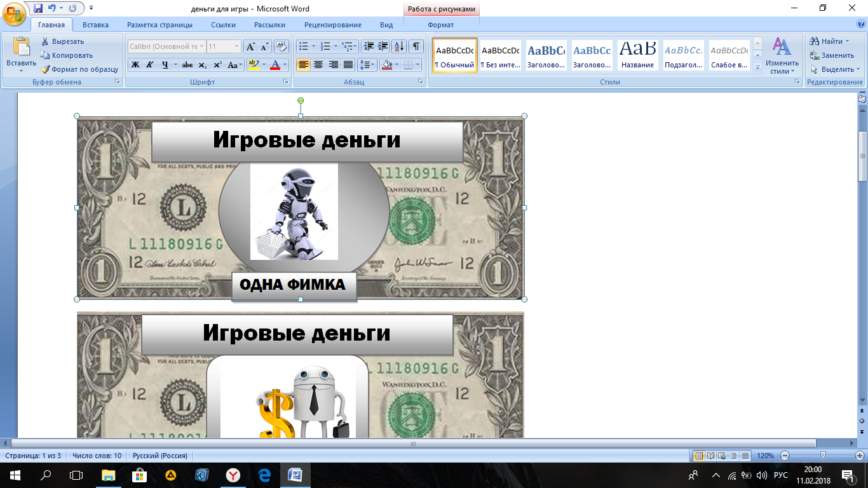Click Заменить replace button
The height and width of the screenshot is (488, 868).
point(832,55)
